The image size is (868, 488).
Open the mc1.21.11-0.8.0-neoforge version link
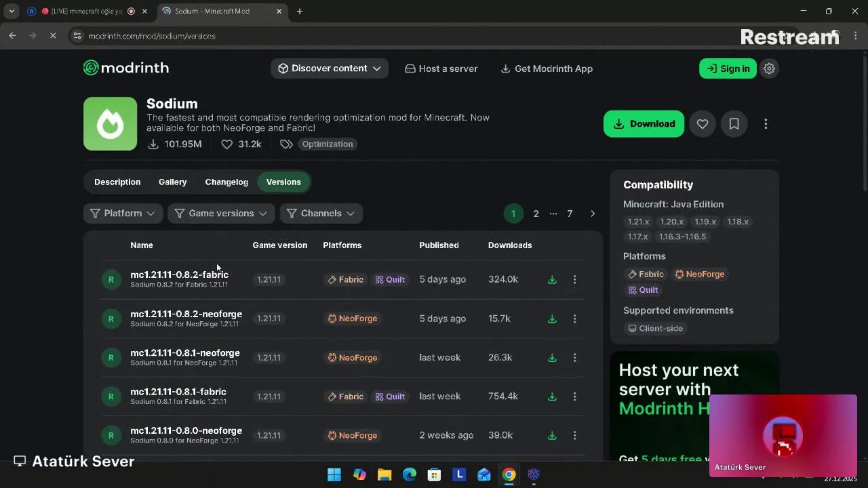point(186,430)
